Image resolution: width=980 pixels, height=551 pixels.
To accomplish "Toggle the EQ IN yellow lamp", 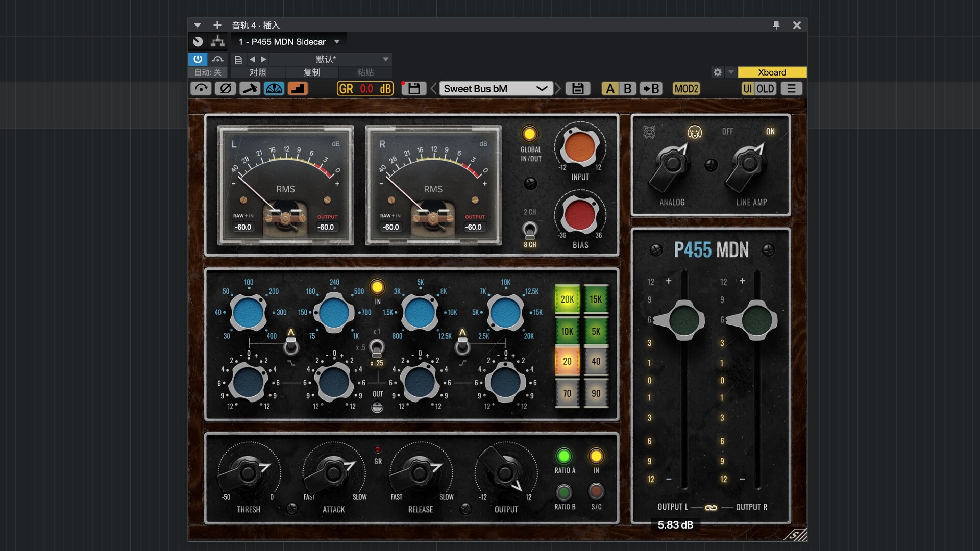I will (377, 287).
